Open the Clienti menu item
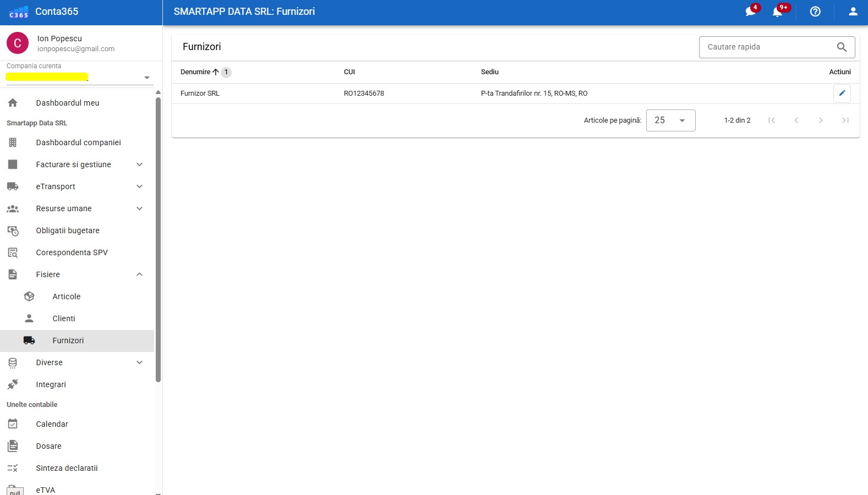The height and width of the screenshot is (495, 868). click(x=64, y=318)
